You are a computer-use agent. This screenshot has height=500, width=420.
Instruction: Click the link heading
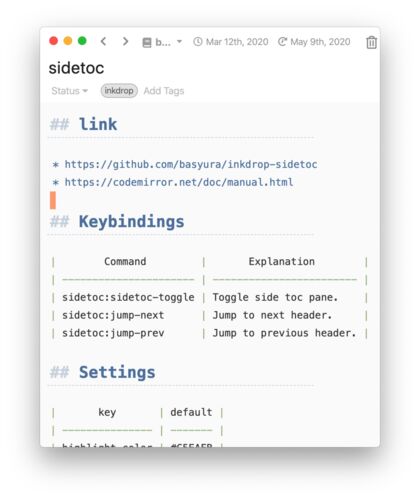click(98, 124)
